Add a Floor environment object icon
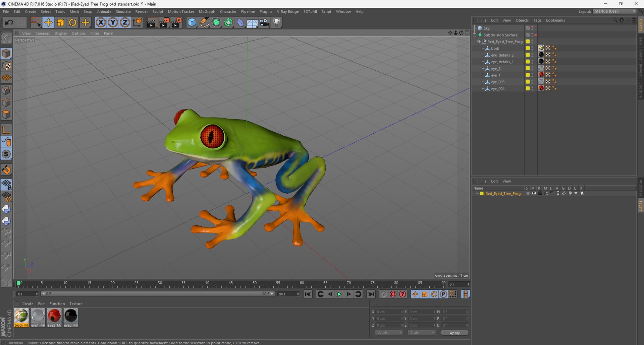The width and height of the screenshot is (644, 345). pos(252,22)
